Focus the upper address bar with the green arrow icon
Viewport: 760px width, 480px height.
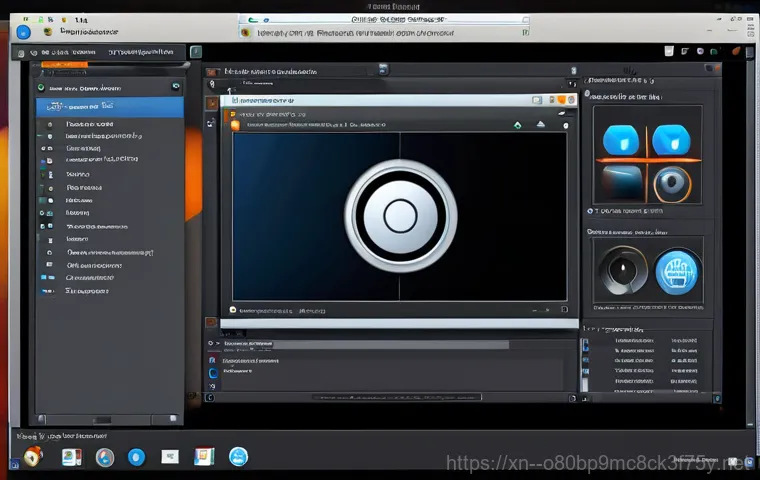tap(383, 19)
